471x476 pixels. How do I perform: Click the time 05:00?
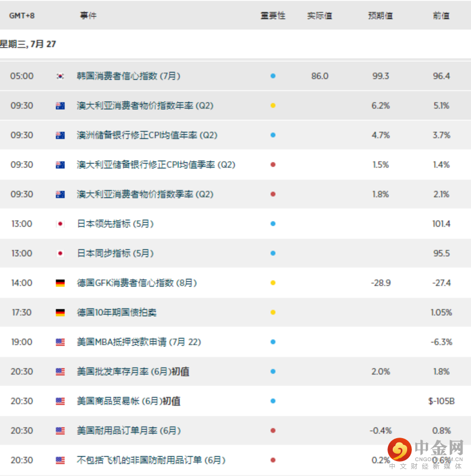pyautogui.click(x=22, y=76)
